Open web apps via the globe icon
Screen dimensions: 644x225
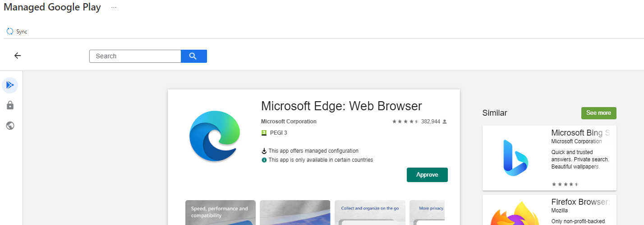coord(10,126)
